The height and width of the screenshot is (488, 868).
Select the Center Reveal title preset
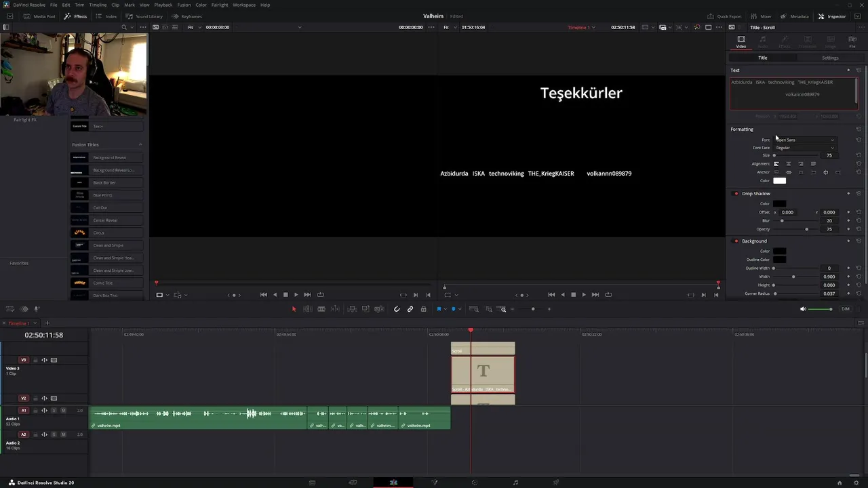(106, 220)
